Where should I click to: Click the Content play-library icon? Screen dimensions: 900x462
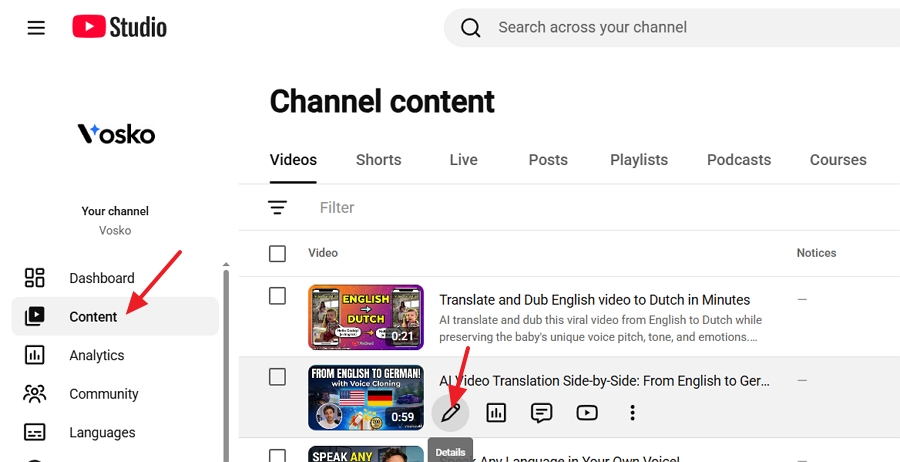(x=34, y=316)
